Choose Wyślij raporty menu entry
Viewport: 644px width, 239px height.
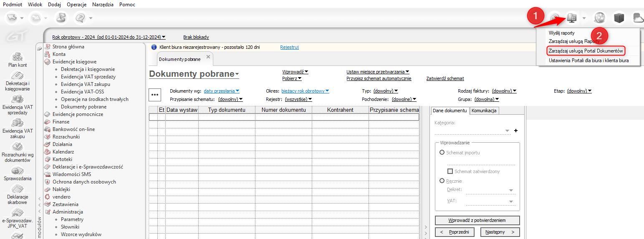point(561,33)
